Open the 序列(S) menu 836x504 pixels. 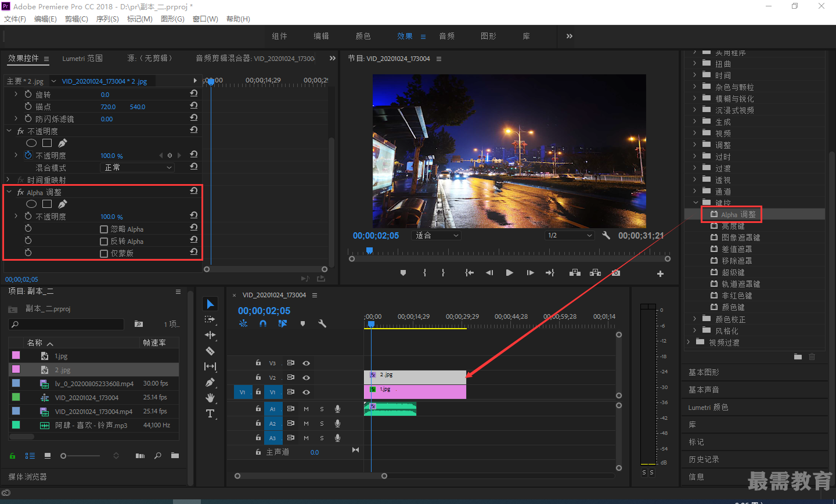tap(107, 19)
